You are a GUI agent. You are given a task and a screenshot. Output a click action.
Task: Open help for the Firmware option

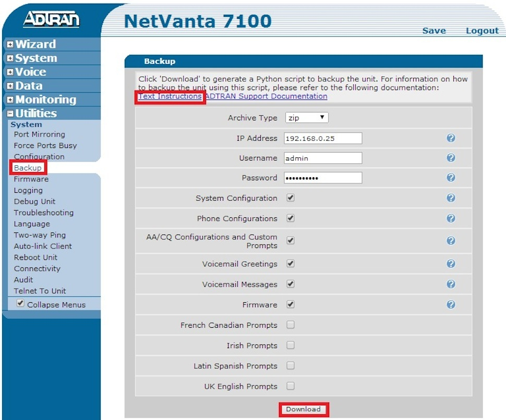(451, 305)
